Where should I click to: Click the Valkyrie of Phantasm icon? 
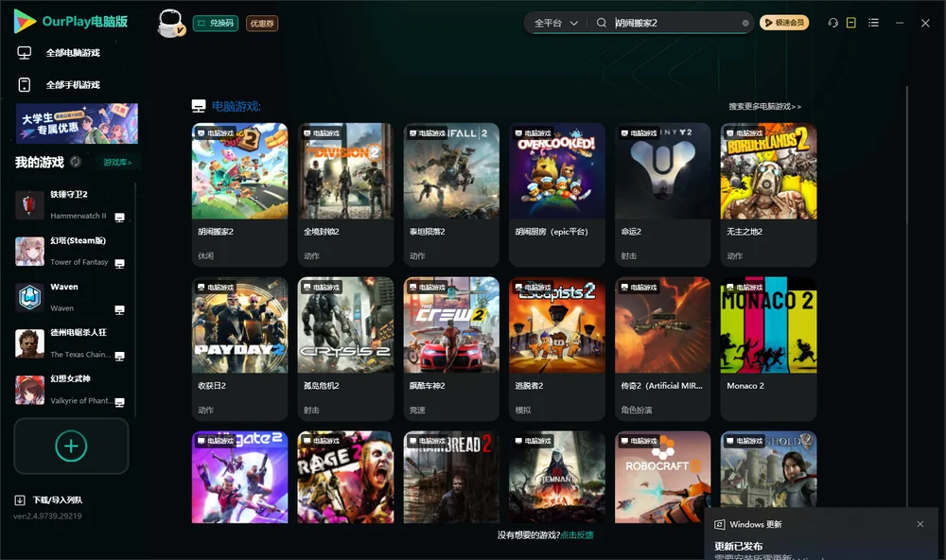pyautogui.click(x=29, y=390)
